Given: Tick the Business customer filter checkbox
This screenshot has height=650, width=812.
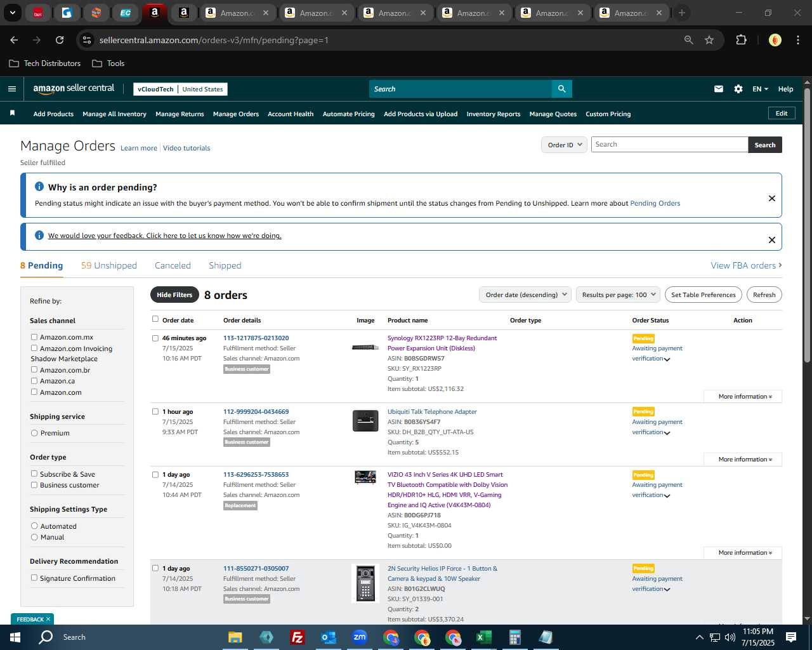Looking at the screenshot, I should [34, 485].
